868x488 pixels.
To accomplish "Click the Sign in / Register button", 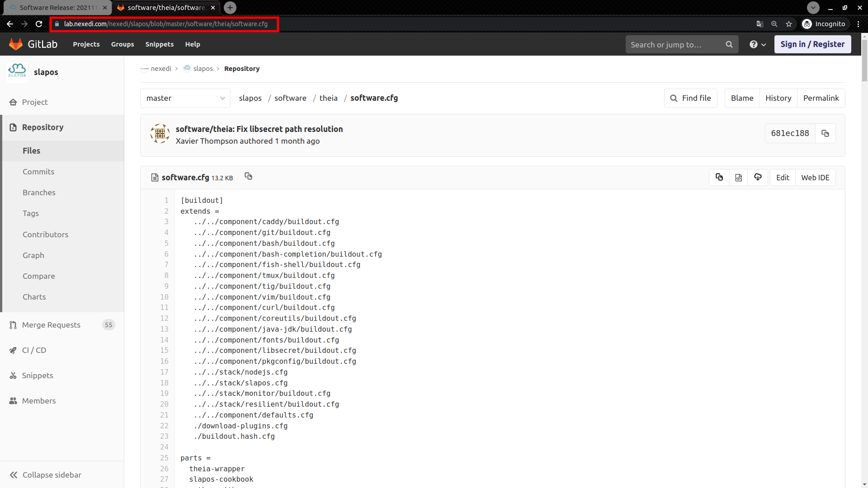I will click(812, 43).
